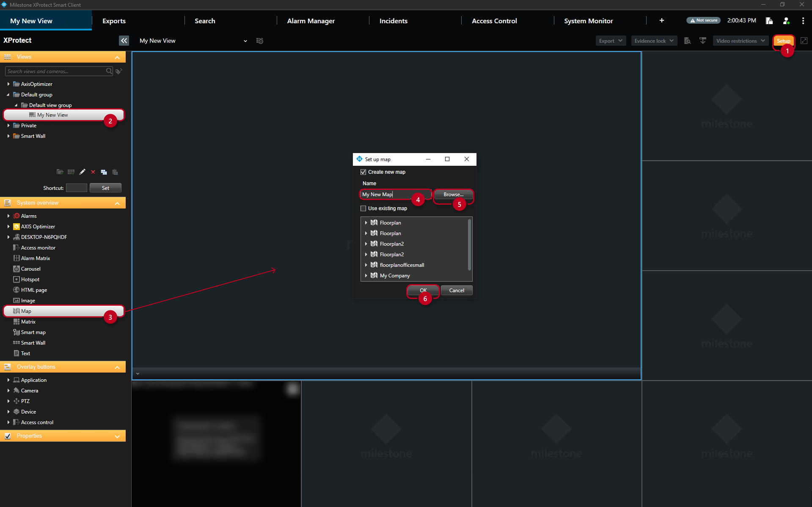Open the three-dot settings menu
This screenshot has height=507, width=812.
[803, 21]
